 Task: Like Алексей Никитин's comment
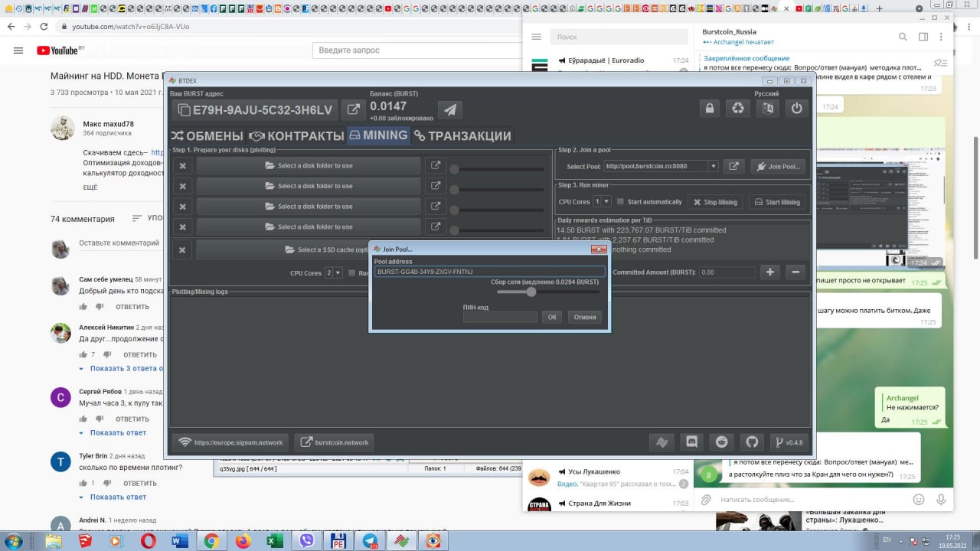coord(83,354)
